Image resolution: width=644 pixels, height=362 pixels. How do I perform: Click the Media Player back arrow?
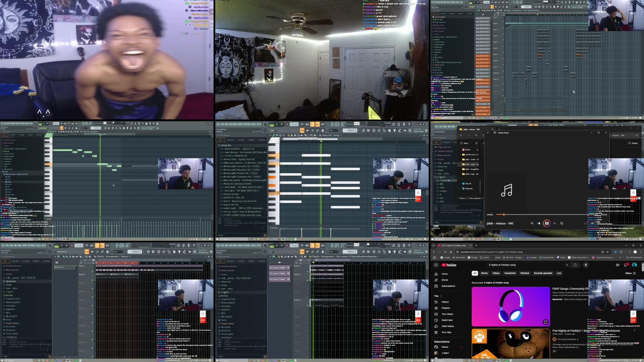(x=488, y=133)
